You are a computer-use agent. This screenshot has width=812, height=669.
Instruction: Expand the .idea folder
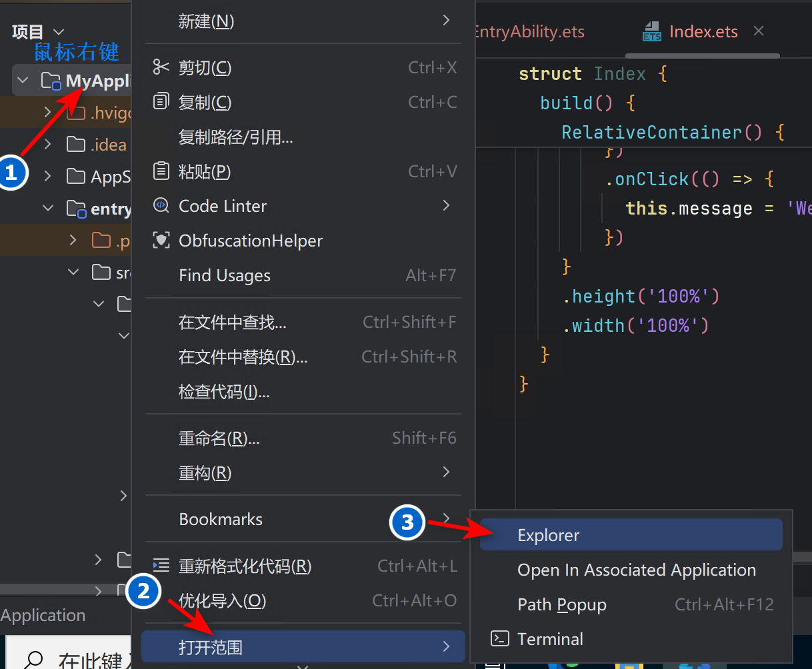pyautogui.click(x=48, y=145)
